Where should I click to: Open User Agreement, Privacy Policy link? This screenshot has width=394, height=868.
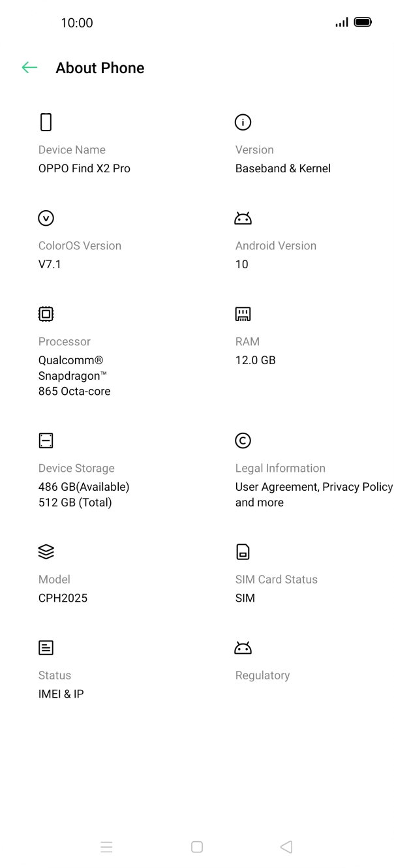314,487
